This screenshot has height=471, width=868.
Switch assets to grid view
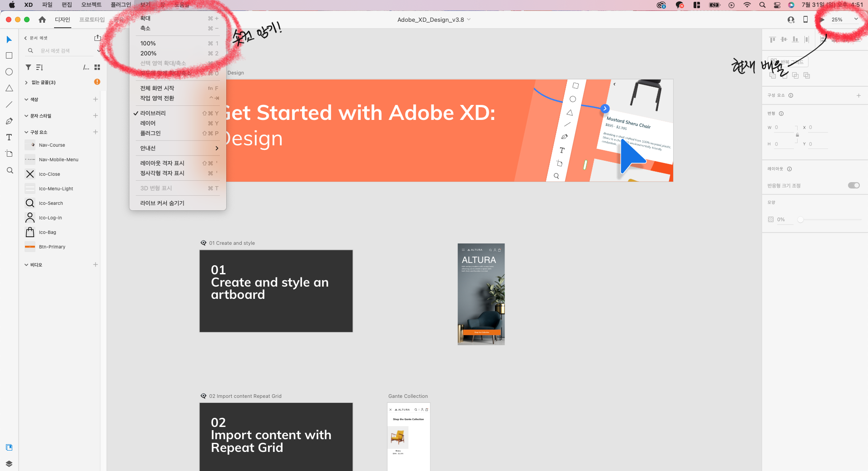97,67
